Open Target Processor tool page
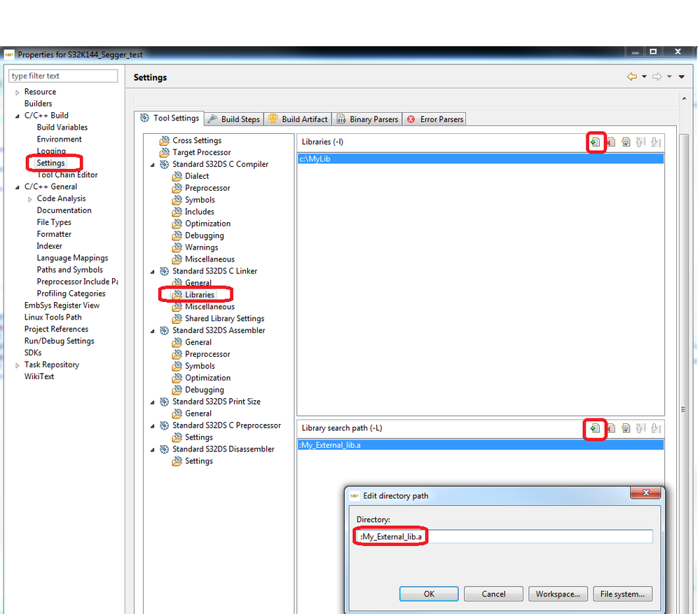The height and width of the screenshot is (614, 700). pos(201,152)
